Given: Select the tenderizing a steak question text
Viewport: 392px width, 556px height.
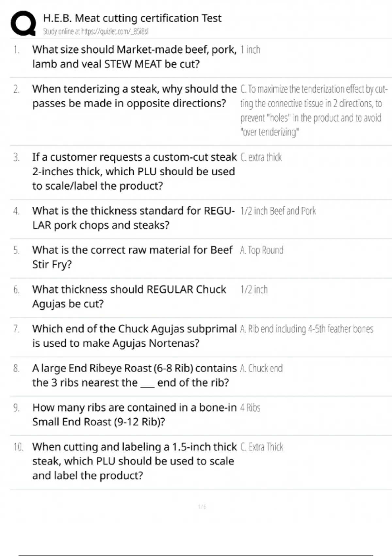Looking at the screenshot, I should click(134, 96).
